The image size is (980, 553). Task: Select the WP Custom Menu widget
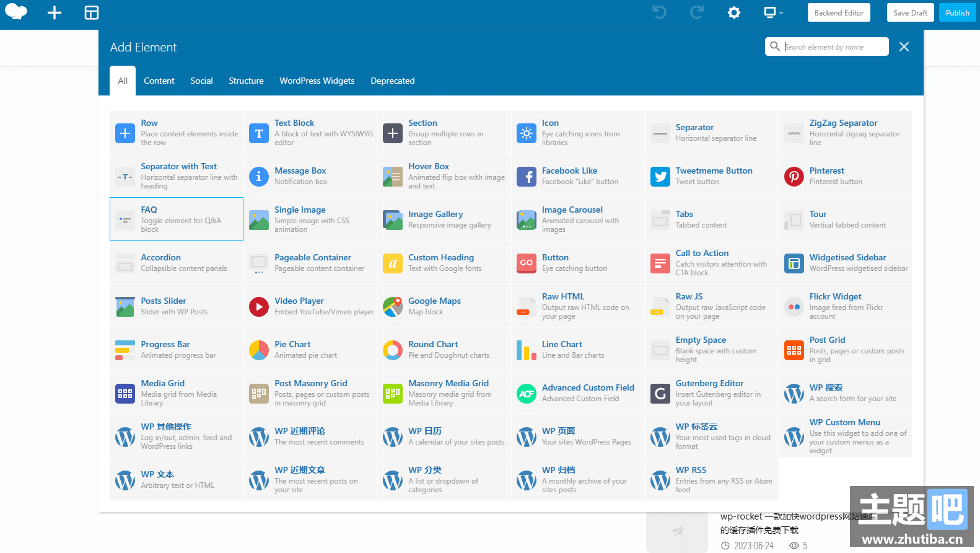click(x=846, y=436)
